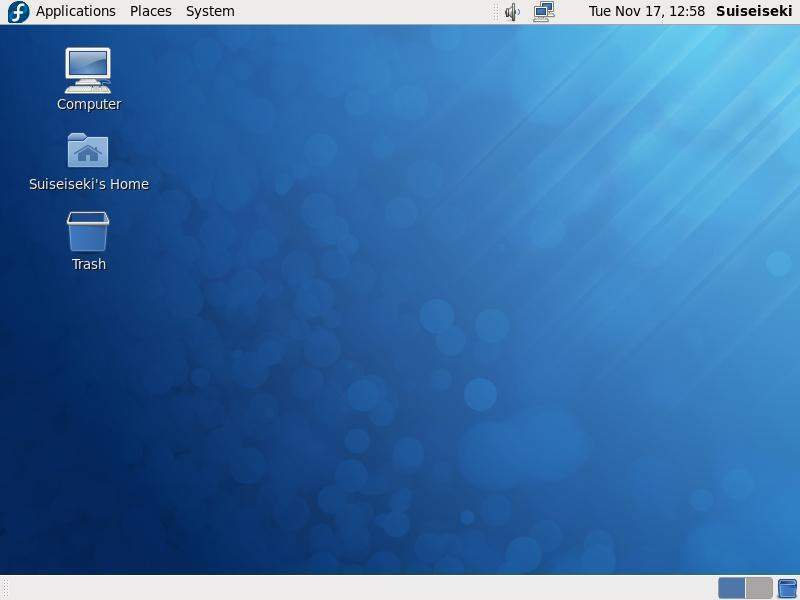The width and height of the screenshot is (800, 600).
Task: Click the speaker volume icon in the panel
Action: pos(511,12)
